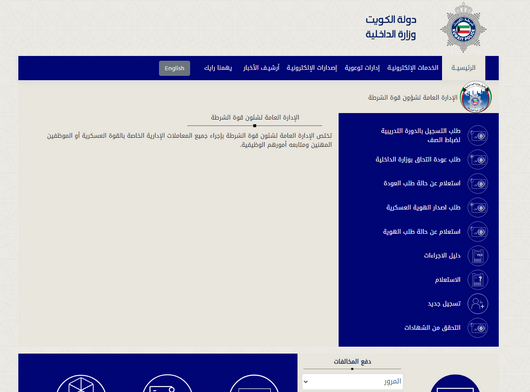Open المرور dropdown under دفع المخالفات
Screen dimensions: 530x392
click(353, 382)
